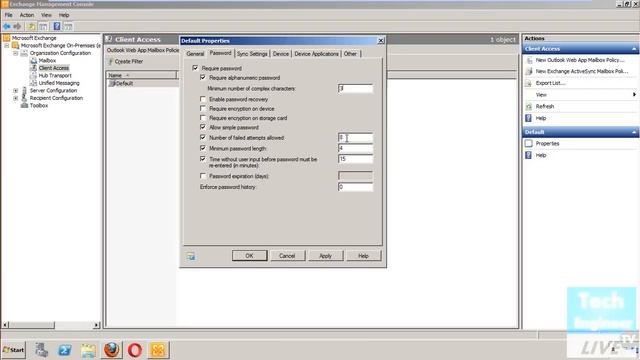
Task: Collapse Organization Configuration tree node
Action: (16, 53)
